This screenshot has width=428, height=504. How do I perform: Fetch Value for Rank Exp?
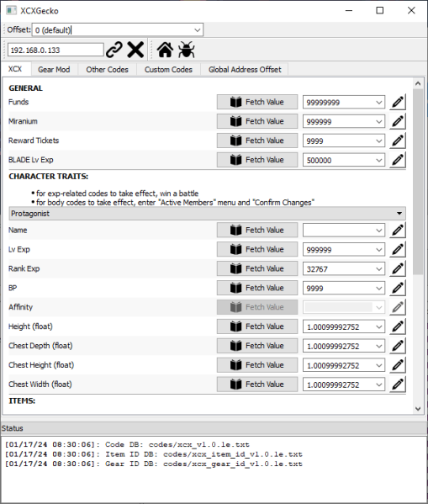pyautogui.click(x=257, y=268)
